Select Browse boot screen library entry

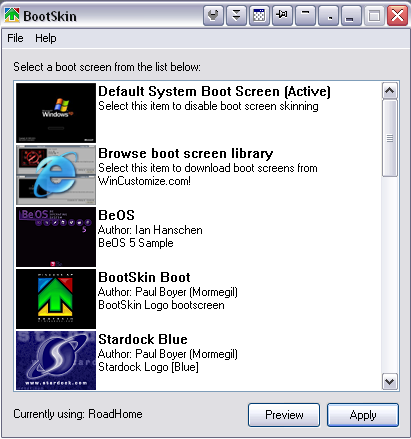point(198,175)
